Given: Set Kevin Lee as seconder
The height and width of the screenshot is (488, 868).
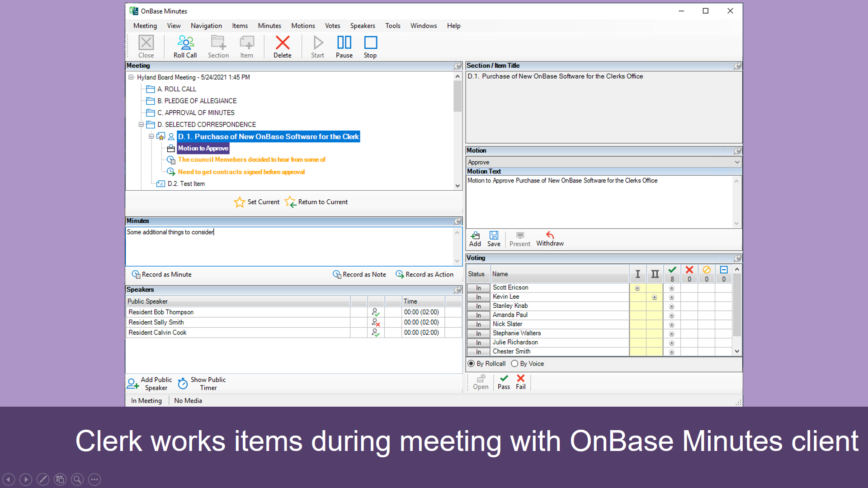Looking at the screenshot, I should (655, 297).
